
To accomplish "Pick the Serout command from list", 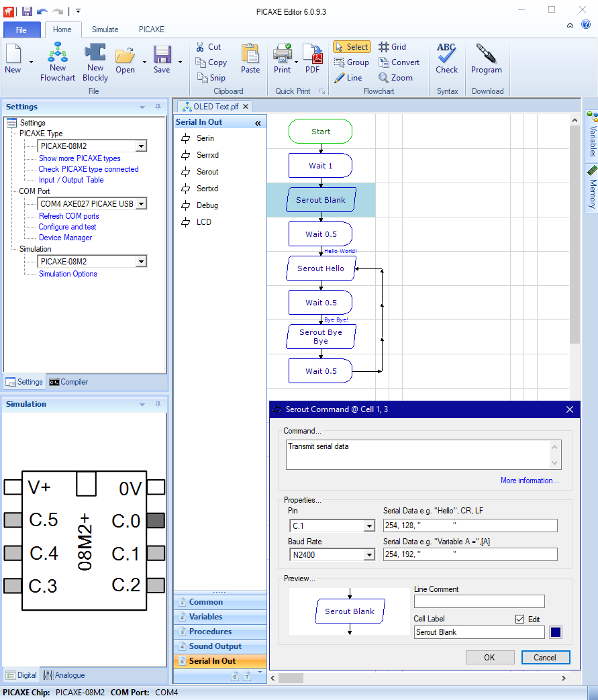I will pyautogui.click(x=207, y=172).
